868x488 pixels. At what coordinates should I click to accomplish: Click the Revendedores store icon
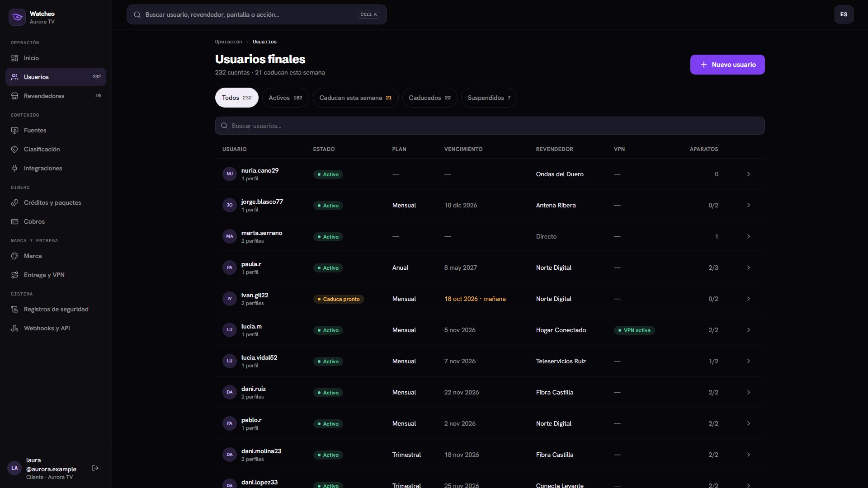tap(15, 96)
